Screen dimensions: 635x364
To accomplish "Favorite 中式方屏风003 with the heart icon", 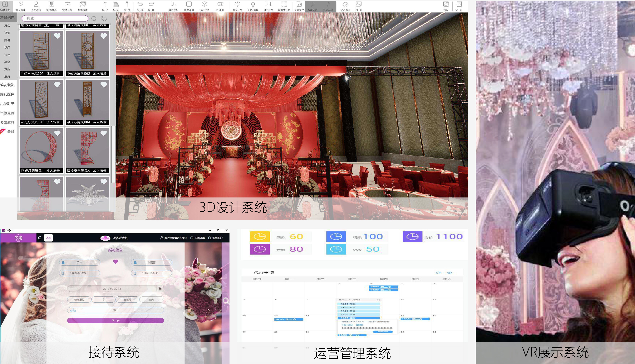I will tap(57, 84).
